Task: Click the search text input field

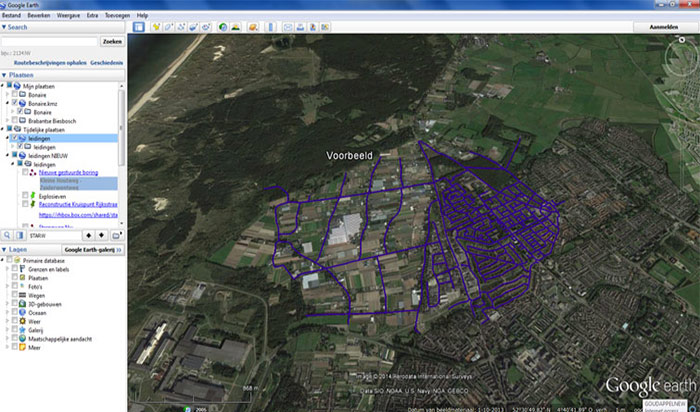Action: tap(49, 42)
